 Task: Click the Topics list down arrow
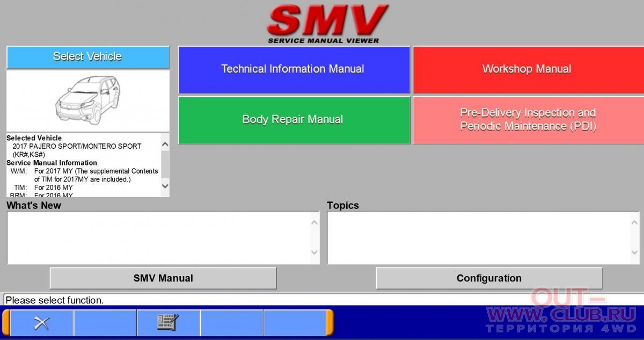pos(635,252)
